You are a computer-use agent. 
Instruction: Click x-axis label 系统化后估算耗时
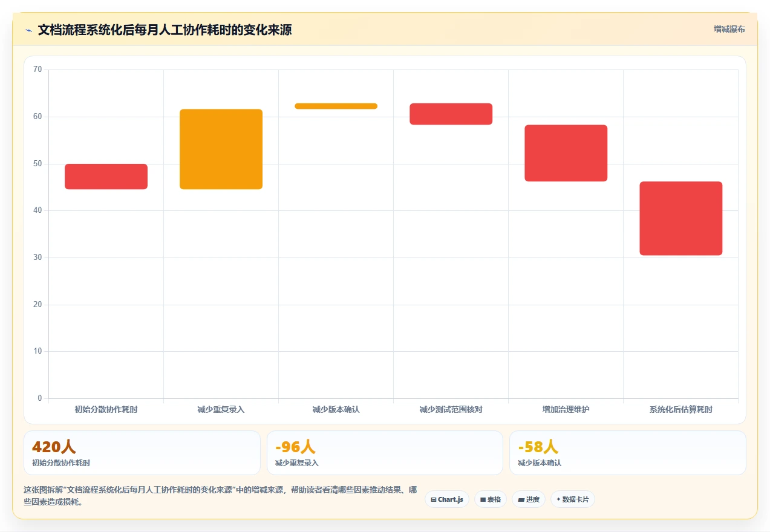coord(680,409)
